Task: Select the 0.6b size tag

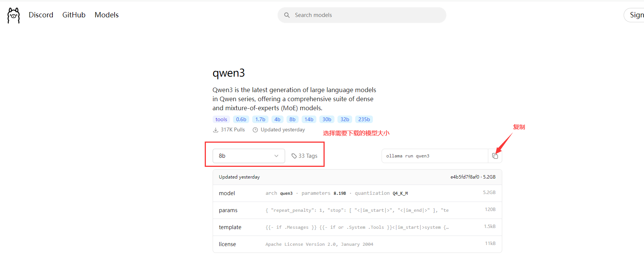Action: click(x=241, y=119)
